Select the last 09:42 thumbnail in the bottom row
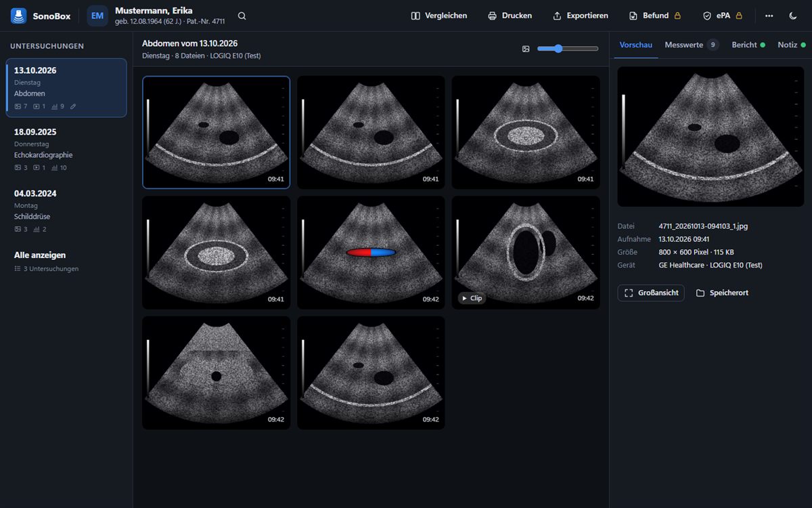Viewport: 812px width, 508px height. (371, 373)
